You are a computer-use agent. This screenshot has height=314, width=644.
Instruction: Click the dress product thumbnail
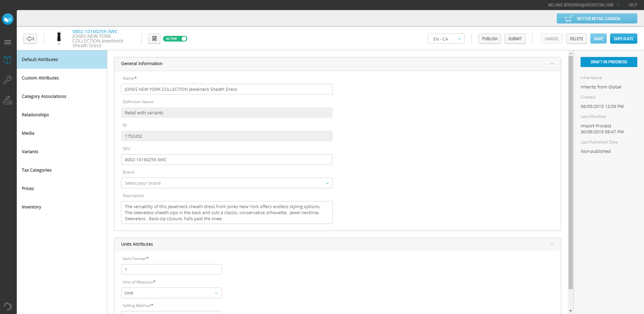click(x=59, y=38)
